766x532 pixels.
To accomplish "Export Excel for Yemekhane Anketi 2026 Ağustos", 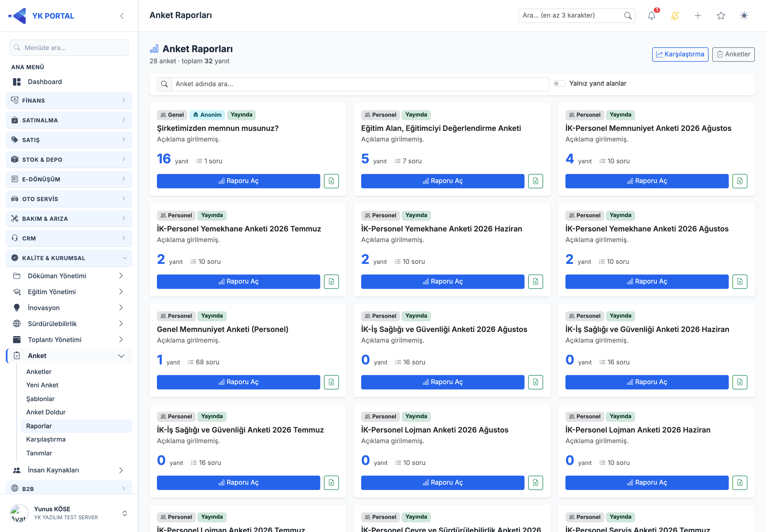I will 740,282.
